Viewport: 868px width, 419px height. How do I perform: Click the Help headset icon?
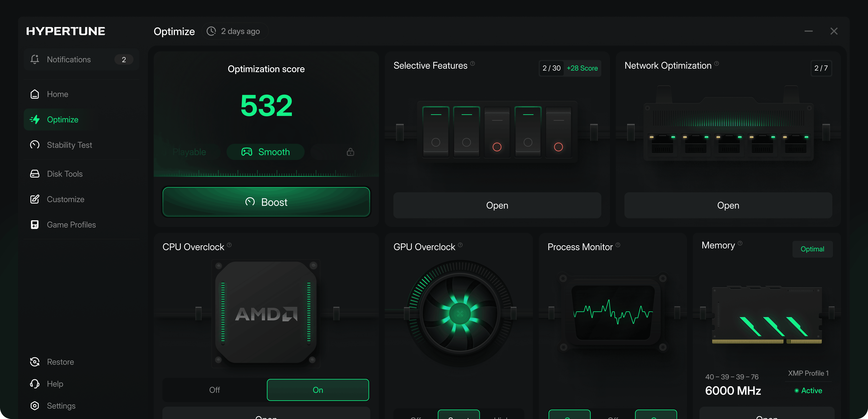pos(35,384)
